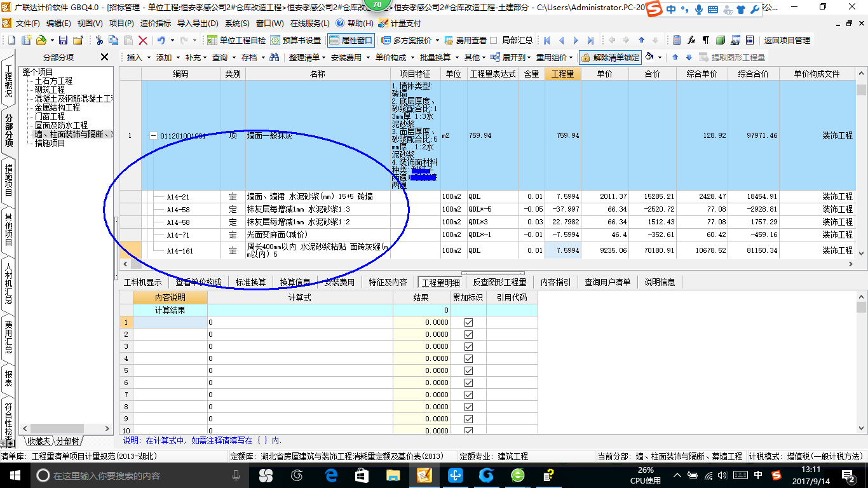Move row up with blue up arrow
The image size is (868, 488).
(x=675, y=57)
